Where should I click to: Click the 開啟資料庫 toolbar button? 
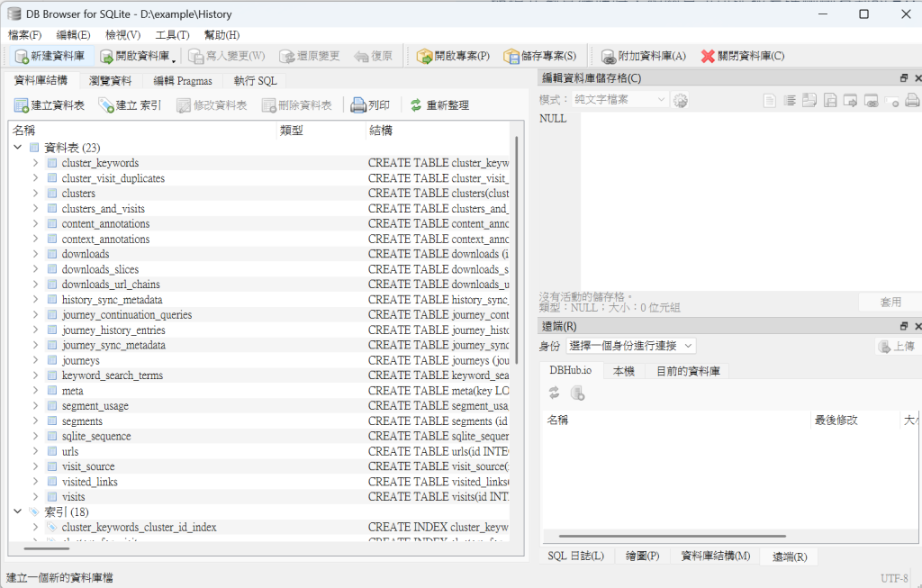pos(135,56)
